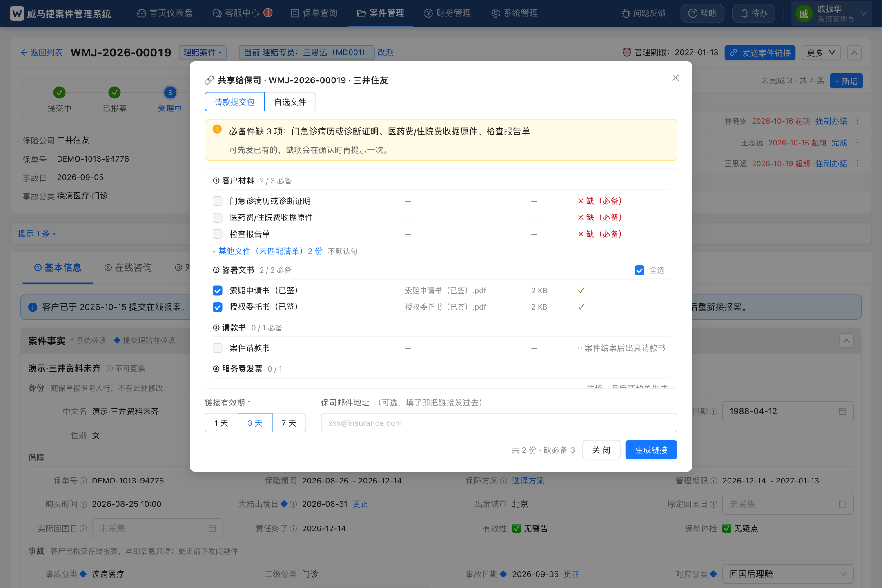Screen dimensions: 882x588
Task: Click the 待办 bell icon
Action: (744, 13)
